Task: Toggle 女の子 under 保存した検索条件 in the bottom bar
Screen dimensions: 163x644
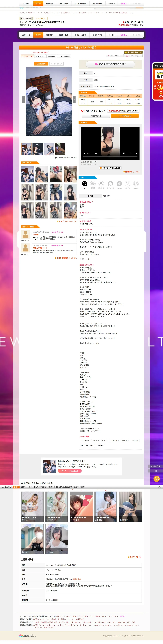Action: coord(76,487)
